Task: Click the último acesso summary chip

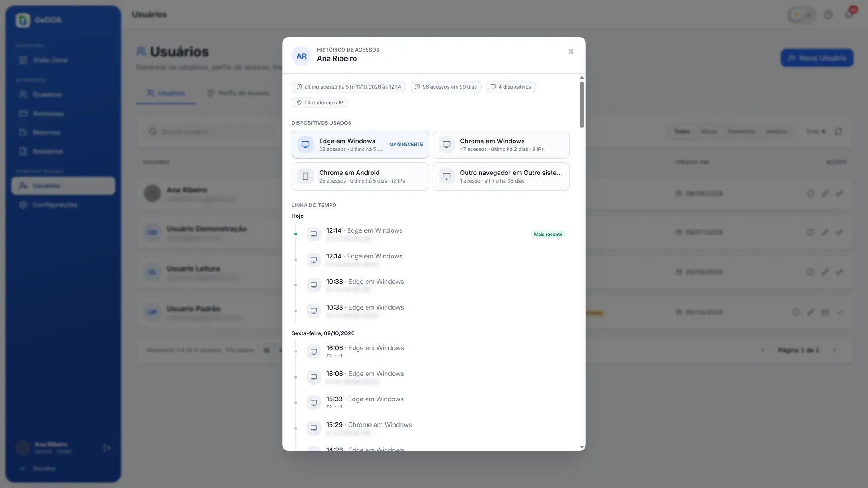Action: 349,87
